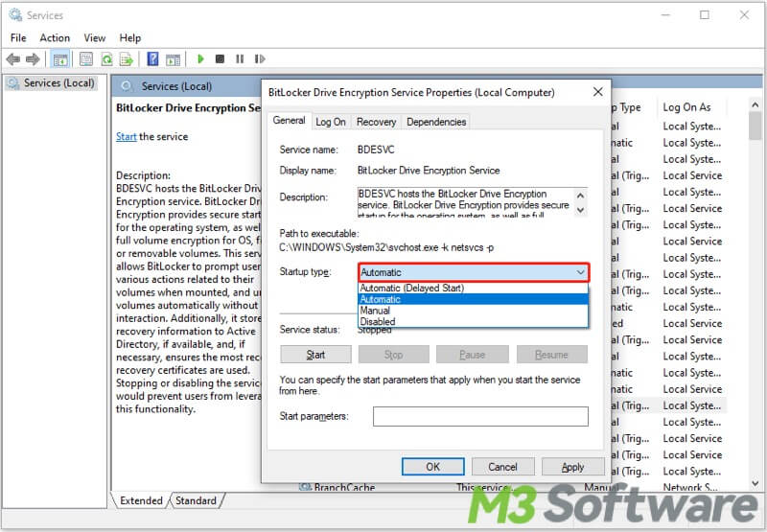Toggle the Show/Hide Console Tree toolbar icon
767x532 pixels.
point(60,59)
